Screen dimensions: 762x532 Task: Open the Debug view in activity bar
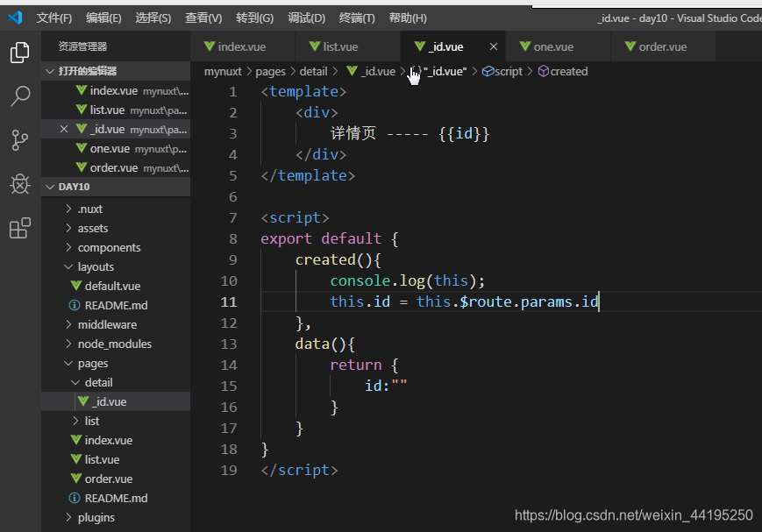click(20, 184)
